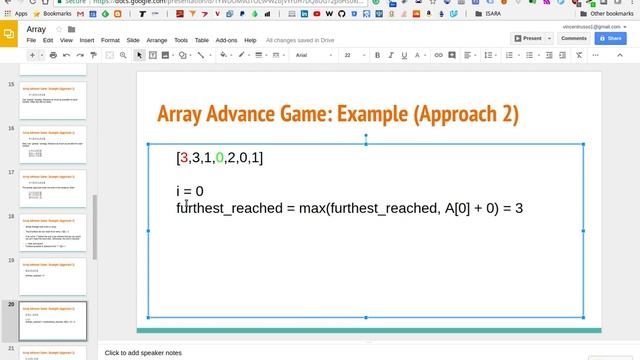Click the Add comment icon
640x360 pixels.
pyautogui.click(x=452, y=55)
